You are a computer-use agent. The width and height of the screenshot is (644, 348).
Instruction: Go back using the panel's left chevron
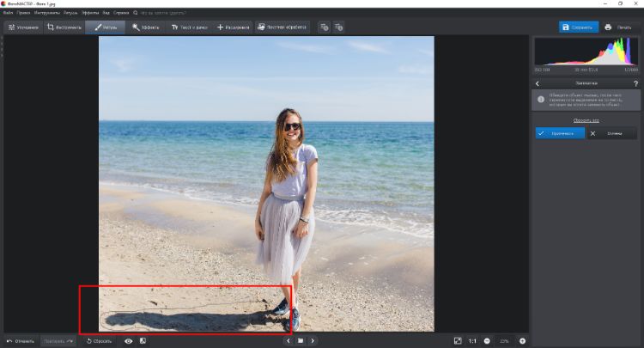(538, 83)
